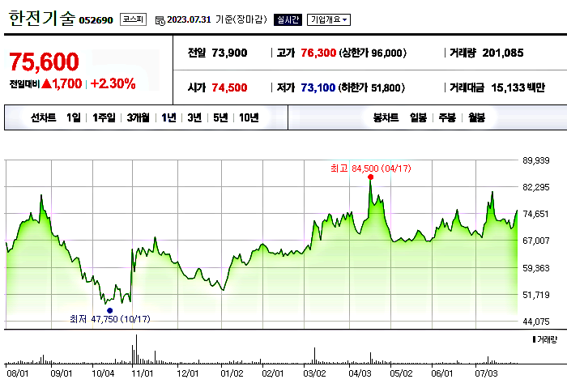Click the 2023.07.31 date text
The height and width of the screenshot is (392, 567).
tap(189, 19)
